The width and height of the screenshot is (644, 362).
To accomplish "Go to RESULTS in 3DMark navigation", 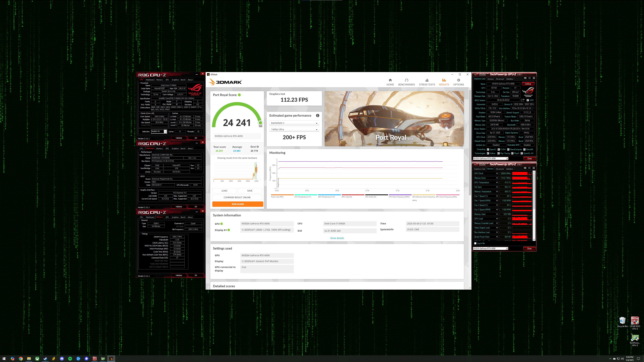I will pos(444,82).
